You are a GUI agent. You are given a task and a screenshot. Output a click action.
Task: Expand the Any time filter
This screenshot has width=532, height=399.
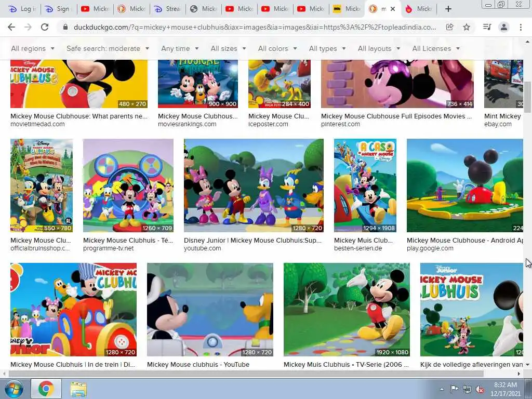180,48
